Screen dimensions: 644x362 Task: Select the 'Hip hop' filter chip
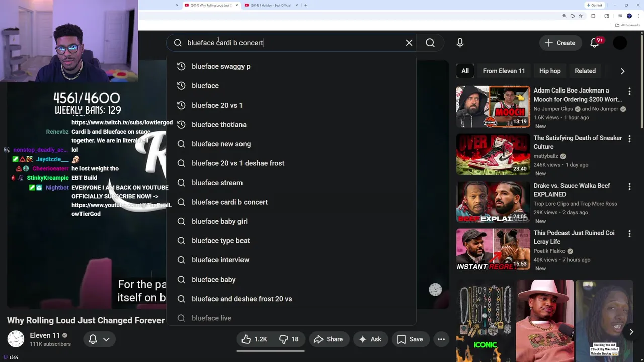coord(550,71)
